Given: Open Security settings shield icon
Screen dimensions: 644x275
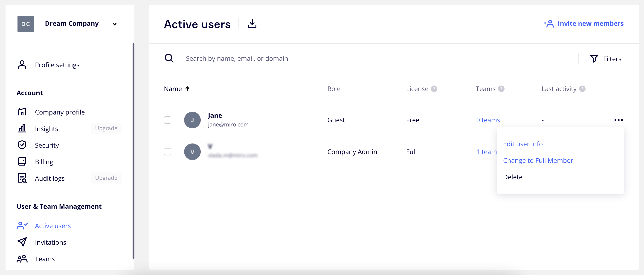Looking at the screenshot, I should [x=22, y=145].
